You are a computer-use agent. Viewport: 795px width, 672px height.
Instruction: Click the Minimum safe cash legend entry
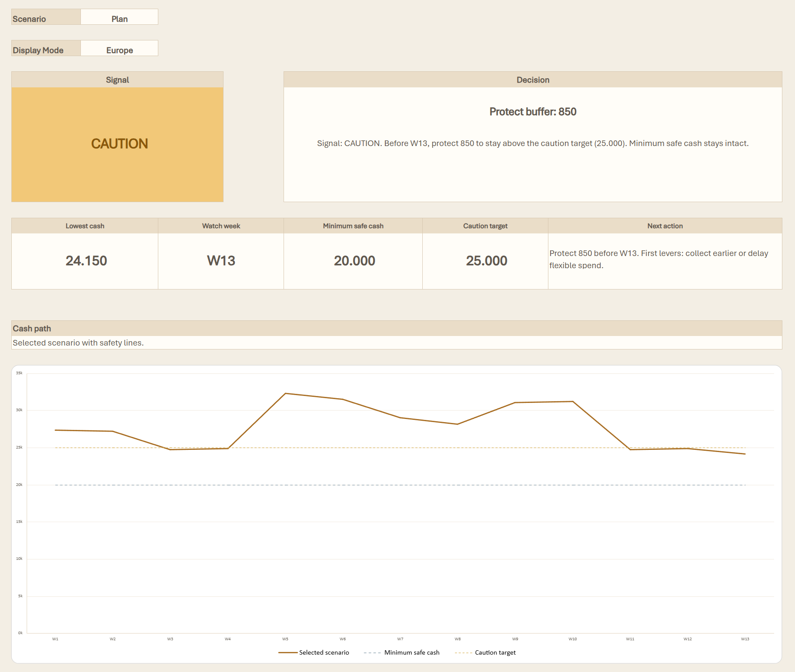point(401,652)
